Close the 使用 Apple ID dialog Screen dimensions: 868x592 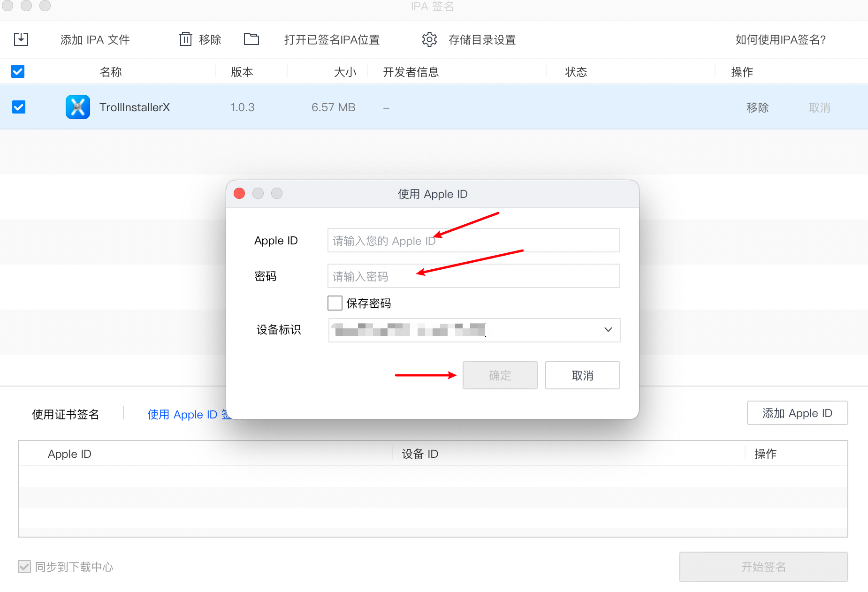pyautogui.click(x=239, y=193)
